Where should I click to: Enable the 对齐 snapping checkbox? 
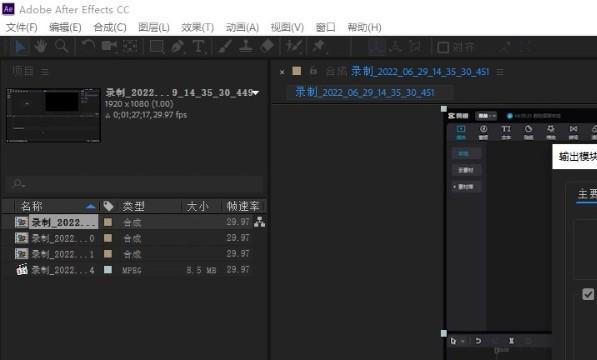click(x=442, y=48)
